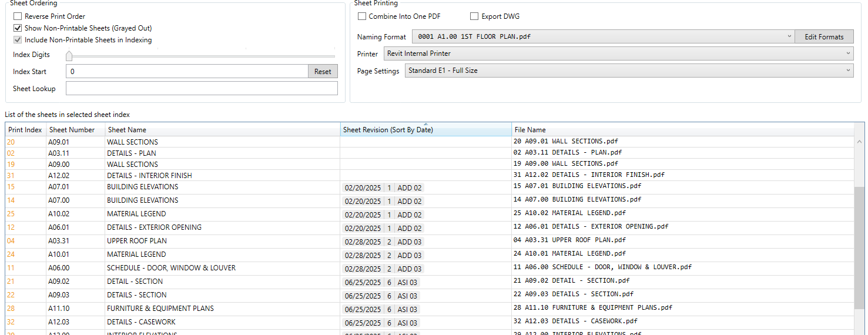Enable the Export DWG checkbox
Image resolution: width=868 pixels, height=335 pixels.
pyautogui.click(x=474, y=16)
